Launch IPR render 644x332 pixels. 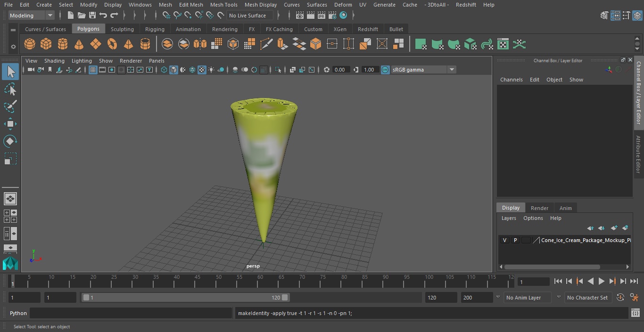tap(322, 16)
